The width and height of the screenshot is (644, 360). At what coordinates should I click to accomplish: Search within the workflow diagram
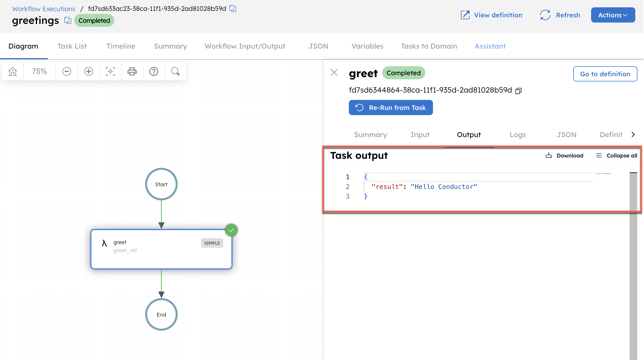click(x=175, y=71)
